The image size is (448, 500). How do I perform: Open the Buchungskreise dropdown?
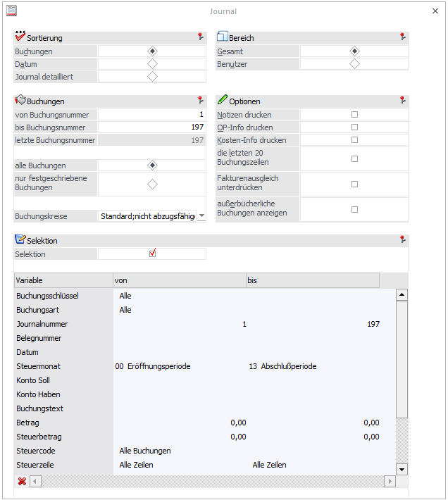coord(201,216)
